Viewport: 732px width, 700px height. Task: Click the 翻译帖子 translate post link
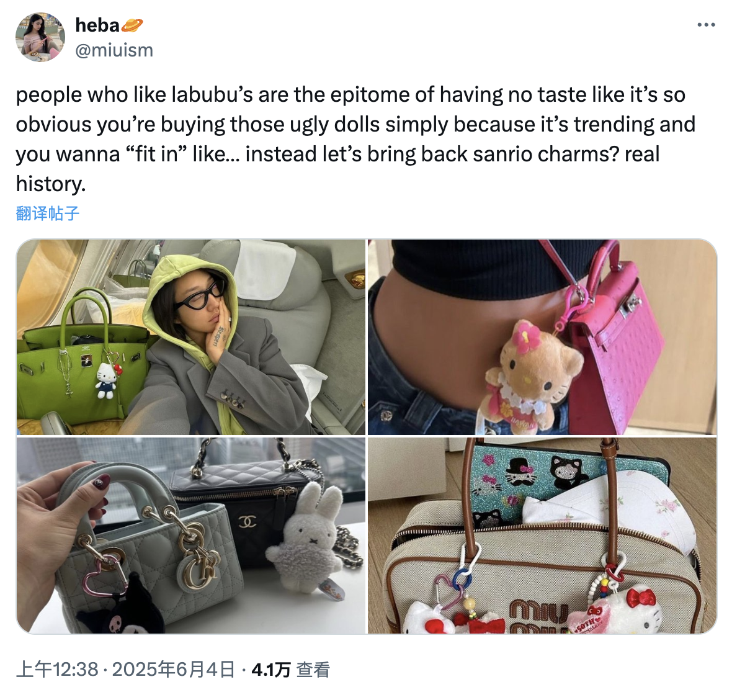tap(47, 213)
